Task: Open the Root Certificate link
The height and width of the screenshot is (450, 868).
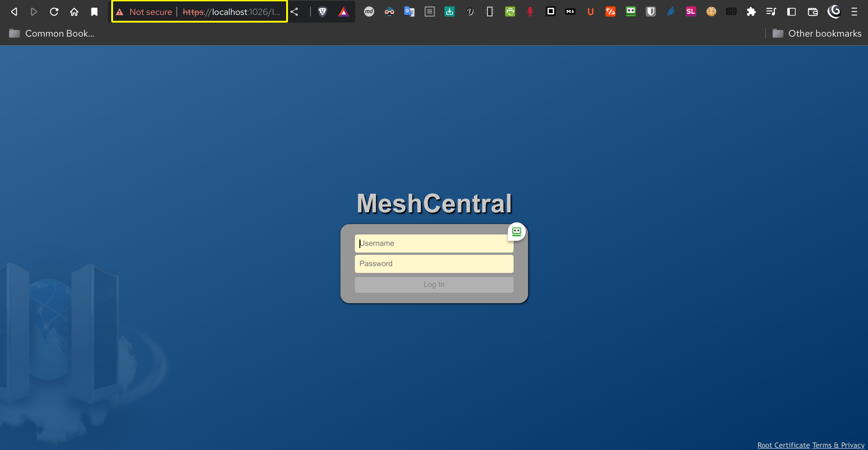Action: (783, 445)
